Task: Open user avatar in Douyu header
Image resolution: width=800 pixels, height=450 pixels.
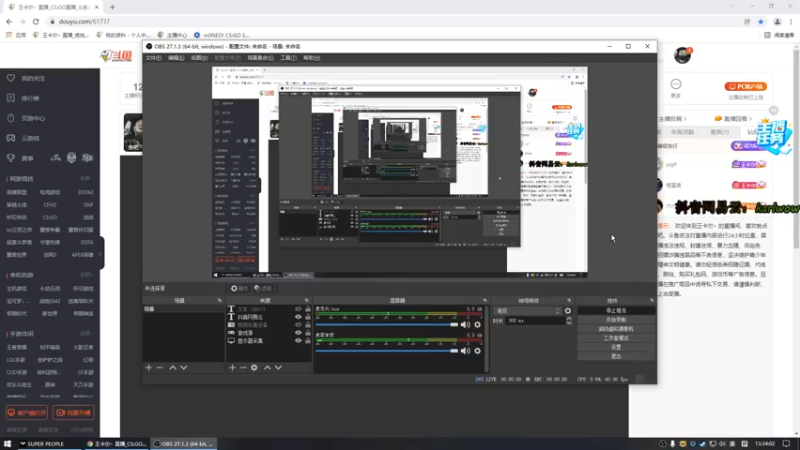Action: click(682, 55)
